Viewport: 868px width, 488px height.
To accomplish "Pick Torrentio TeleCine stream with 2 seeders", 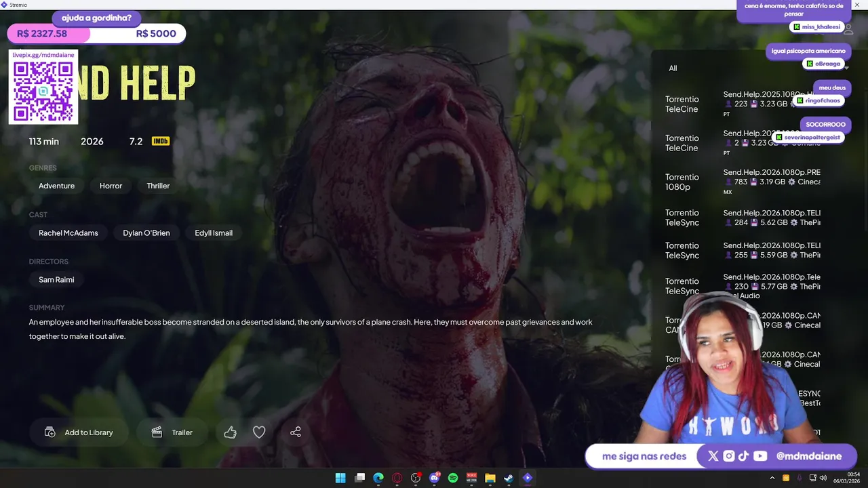I will point(743,142).
